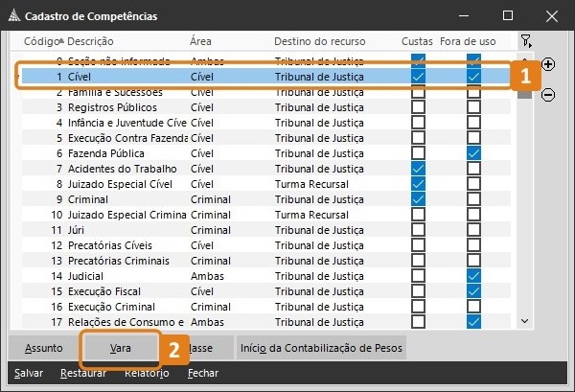Enable Custas for Registros Públicos row
Viewport: 575px width, 392px height.
click(418, 107)
